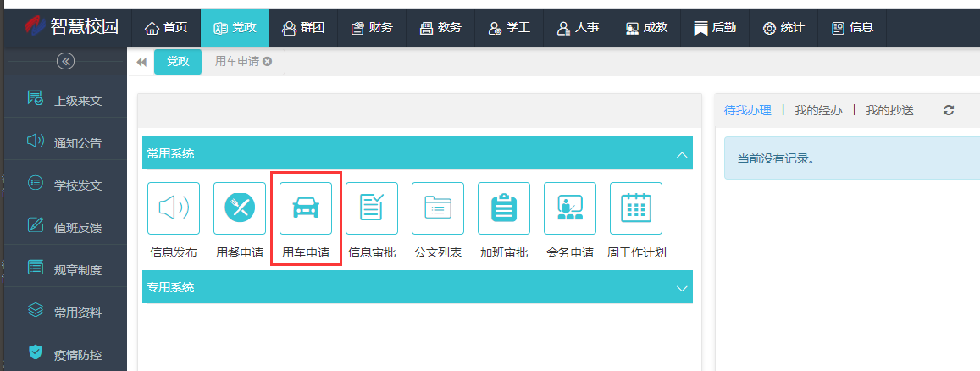Click the 智慧校园 logo
Viewport: 980px width, 371px height.
click(x=72, y=26)
